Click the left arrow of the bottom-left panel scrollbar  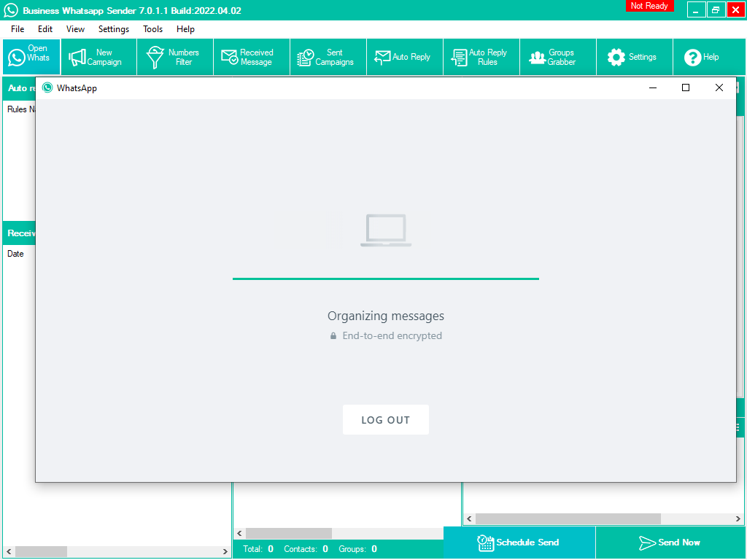click(9, 551)
